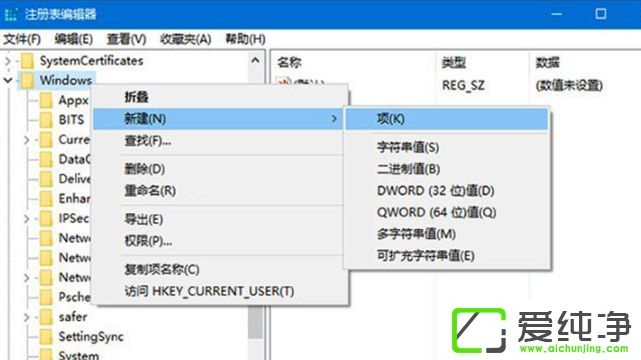Click the Delive folder icon

[x=46, y=179]
